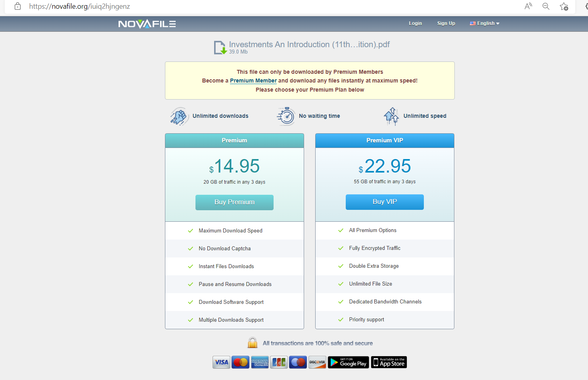Click the secure transactions padlock icon
This screenshot has height=380, width=588.
253,343
